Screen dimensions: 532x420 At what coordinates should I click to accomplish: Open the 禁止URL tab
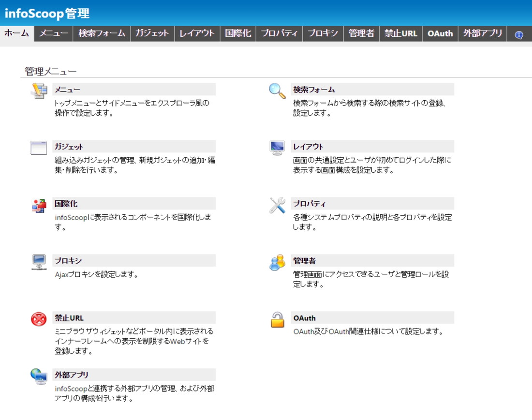(x=401, y=33)
